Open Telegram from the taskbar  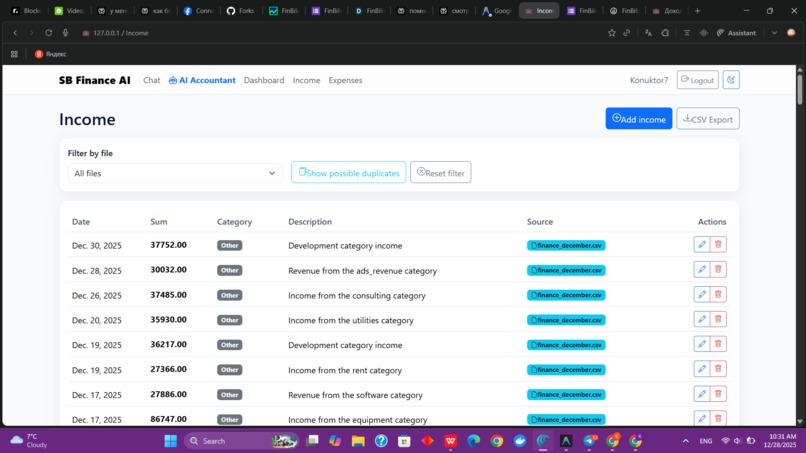[590, 441]
